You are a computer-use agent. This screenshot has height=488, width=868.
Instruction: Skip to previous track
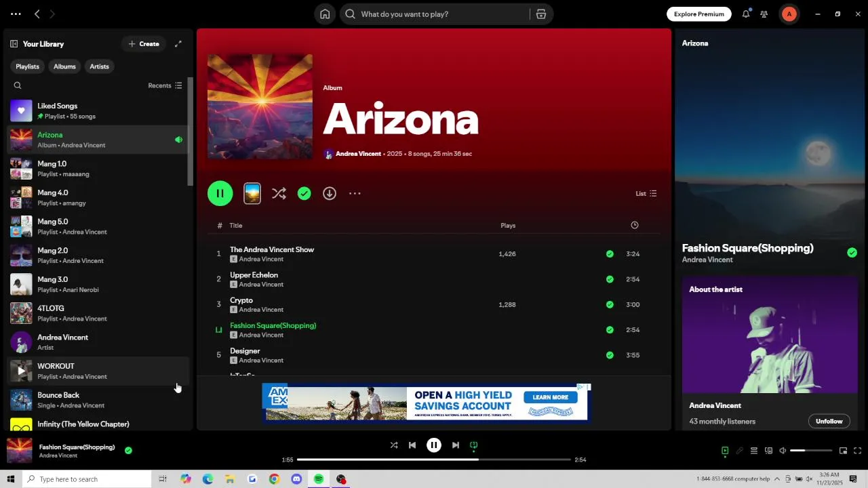point(412,445)
